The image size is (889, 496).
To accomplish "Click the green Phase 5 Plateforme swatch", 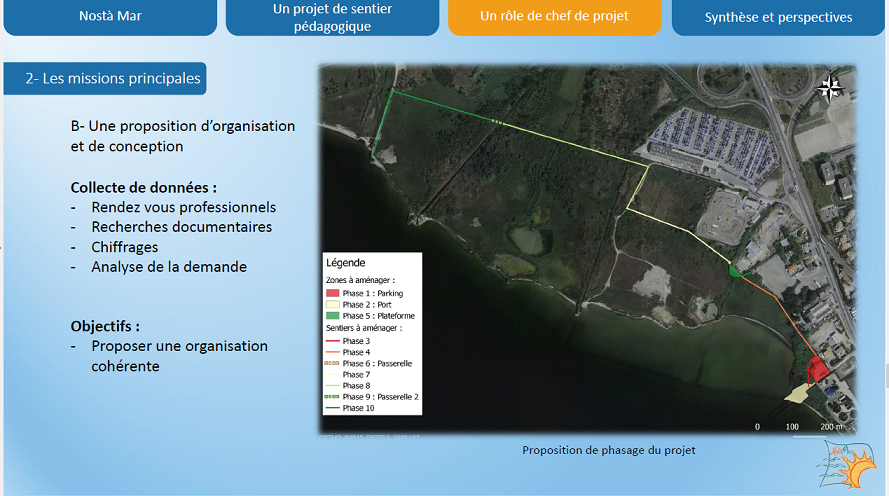I will 333,316.
